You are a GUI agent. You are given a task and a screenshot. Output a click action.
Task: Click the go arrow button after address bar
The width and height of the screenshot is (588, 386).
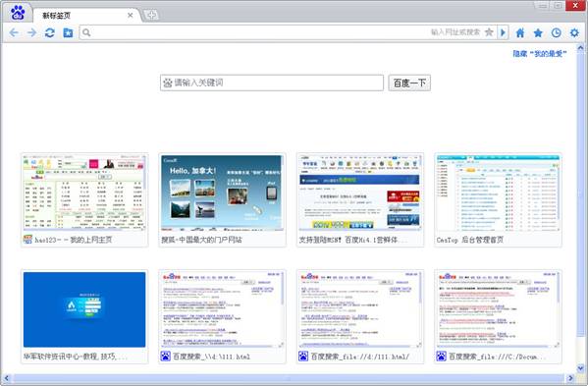[503, 32]
